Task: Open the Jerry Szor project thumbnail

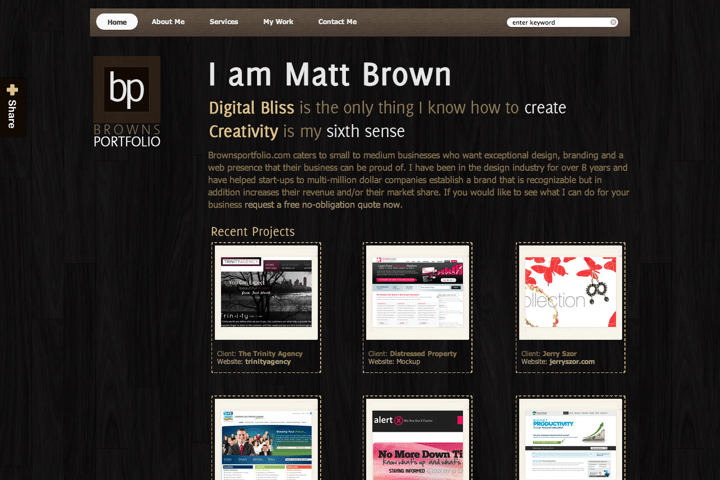Action: click(x=570, y=293)
